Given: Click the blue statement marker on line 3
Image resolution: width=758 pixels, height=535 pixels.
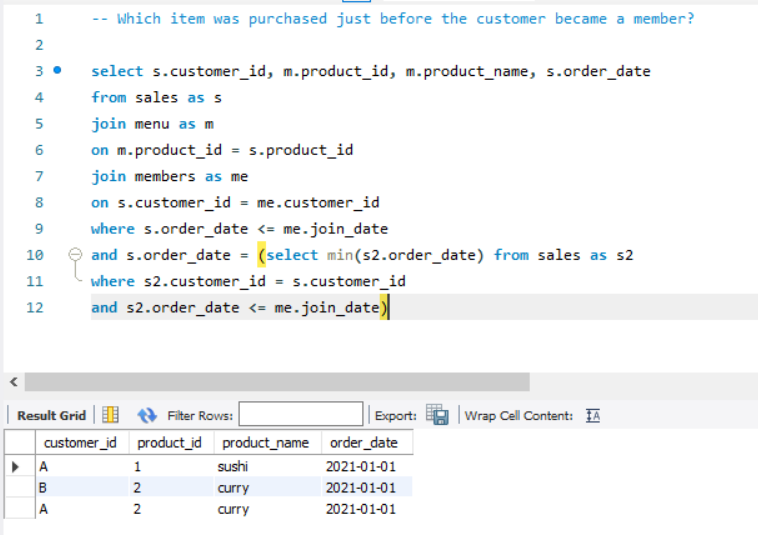Looking at the screenshot, I should [57, 71].
